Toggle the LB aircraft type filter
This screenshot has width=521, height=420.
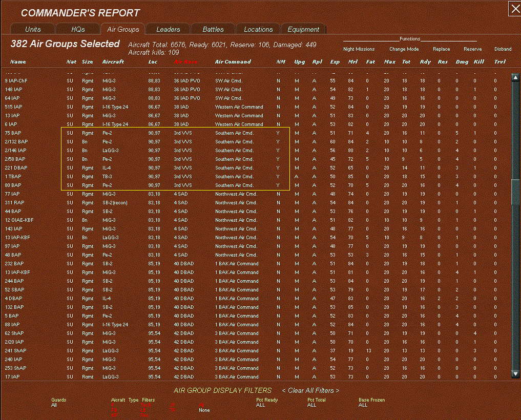[143, 410]
